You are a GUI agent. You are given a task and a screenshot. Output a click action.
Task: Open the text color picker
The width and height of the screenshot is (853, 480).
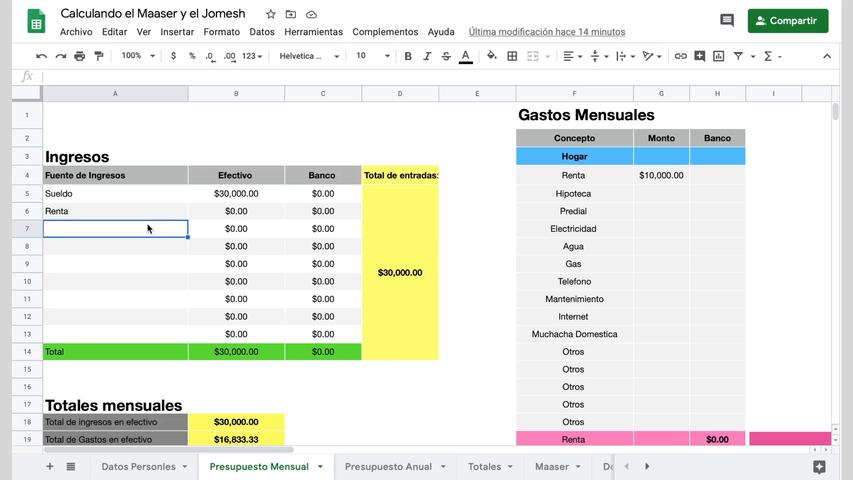tap(466, 57)
